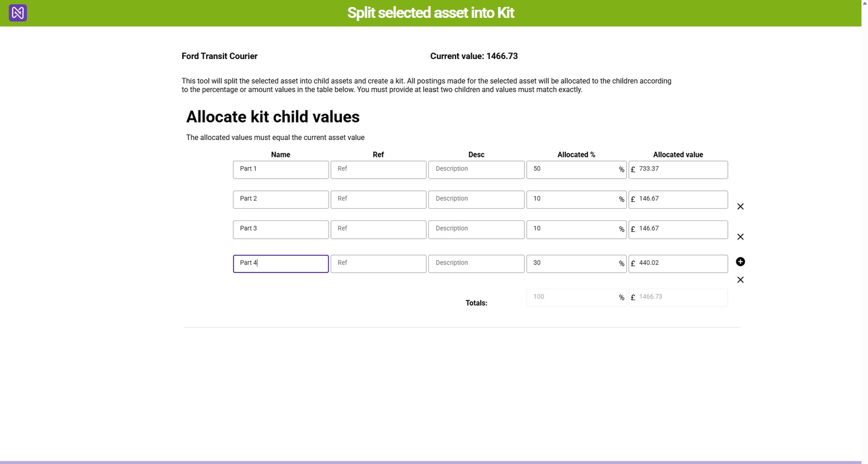Click the purple app logo icon
This screenshot has height=464, width=868.
point(18,13)
